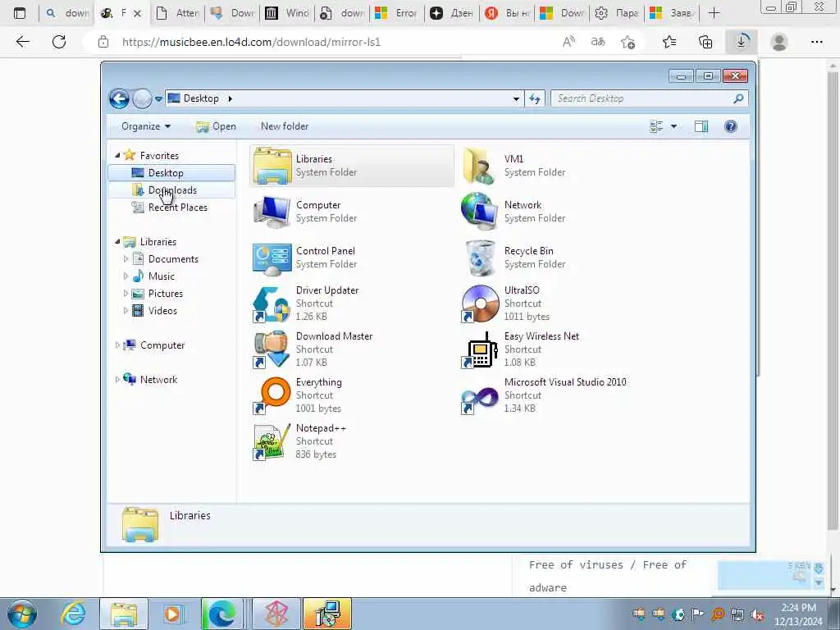Image resolution: width=840 pixels, height=630 pixels.
Task: Click the New folder button
Action: (285, 126)
